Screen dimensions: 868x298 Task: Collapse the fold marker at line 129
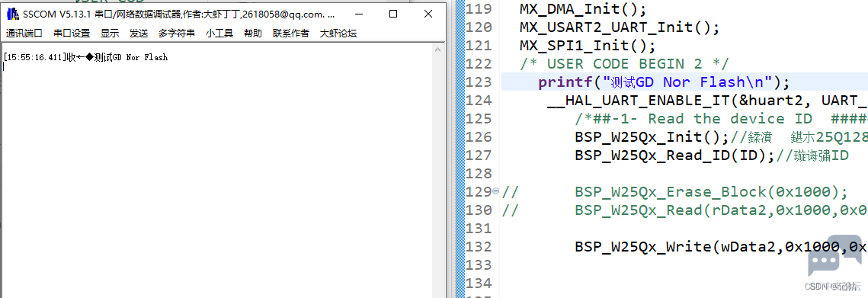click(x=496, y=191)
